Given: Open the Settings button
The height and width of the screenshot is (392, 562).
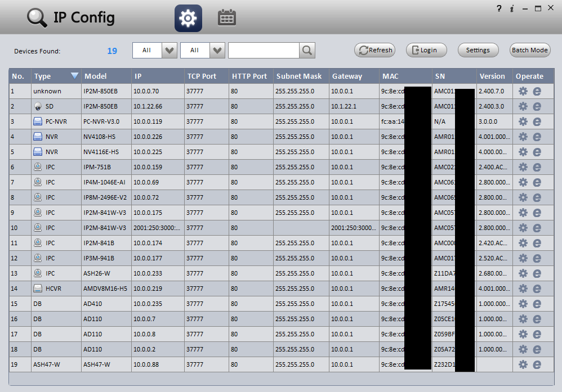Looking at the screenshot, I should [x=478, y=50].
